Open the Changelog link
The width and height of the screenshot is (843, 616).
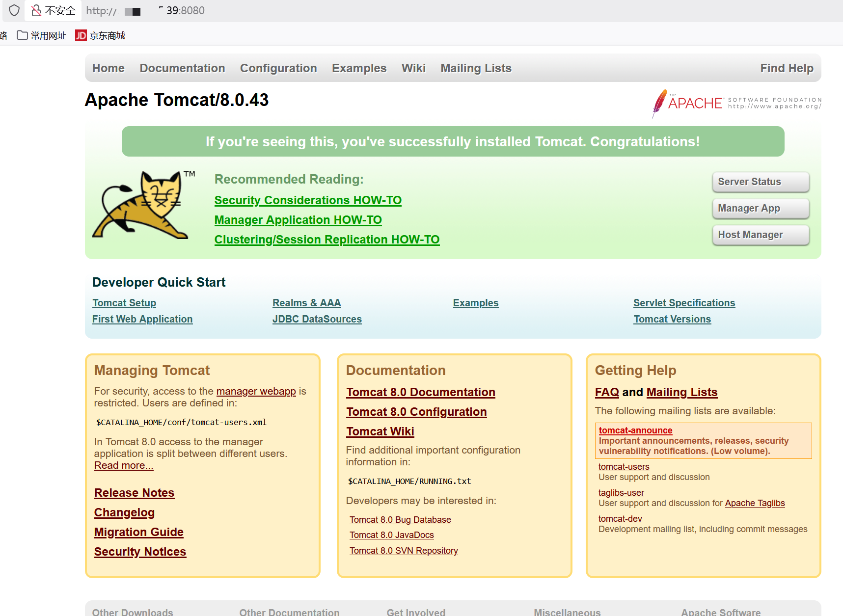[124, 512]
